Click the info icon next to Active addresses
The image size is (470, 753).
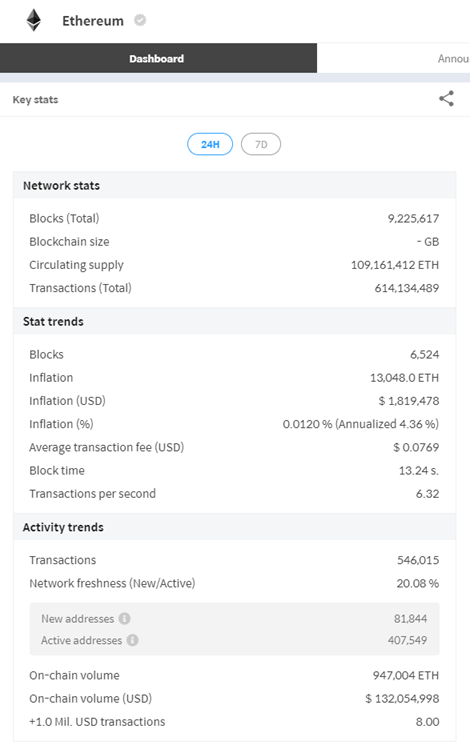[x=133, y=640]
